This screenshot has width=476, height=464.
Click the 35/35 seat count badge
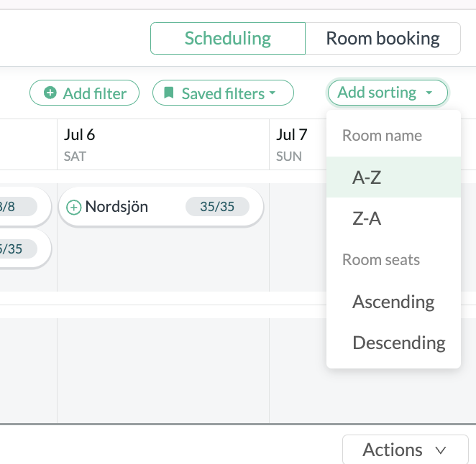[217, 207]
